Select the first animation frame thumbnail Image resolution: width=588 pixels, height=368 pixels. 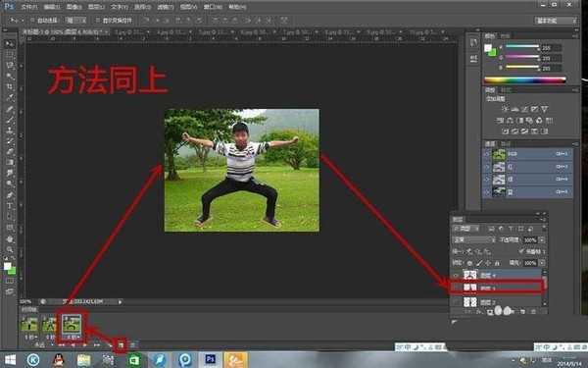pyautogui.click(x=29, y=324)
